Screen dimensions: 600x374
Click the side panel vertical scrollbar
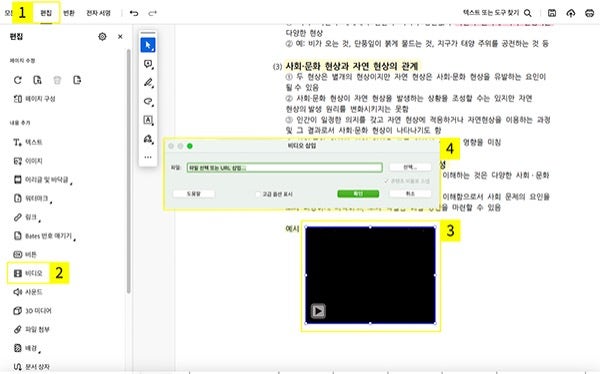pos(129,171)
